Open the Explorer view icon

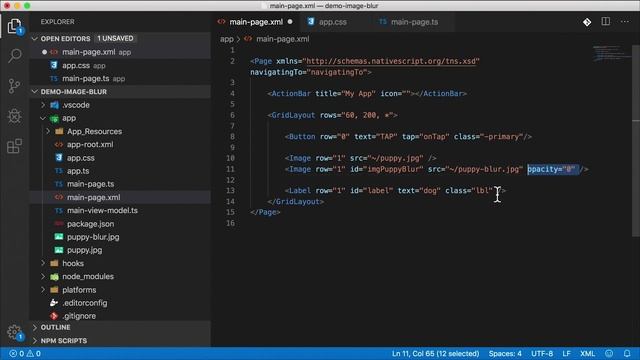coord(15,26)
